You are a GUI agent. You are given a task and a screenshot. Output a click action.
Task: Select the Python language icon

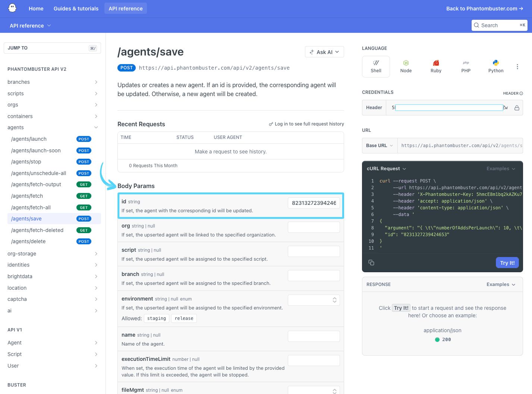pyautogui.click(x=496, y=67)
